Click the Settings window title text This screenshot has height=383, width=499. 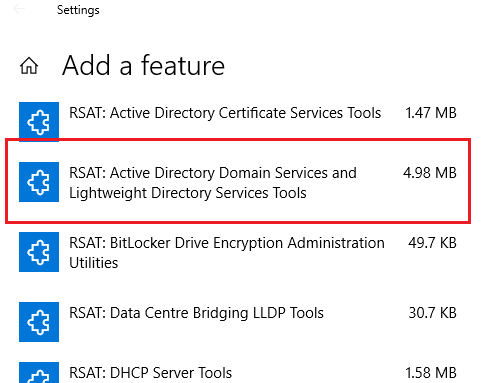pos(78,10)
